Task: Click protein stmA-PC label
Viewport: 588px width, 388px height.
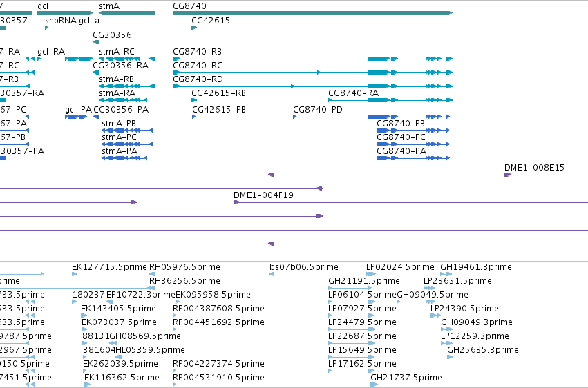Action: pyautogui.click(x=120, y=137)
